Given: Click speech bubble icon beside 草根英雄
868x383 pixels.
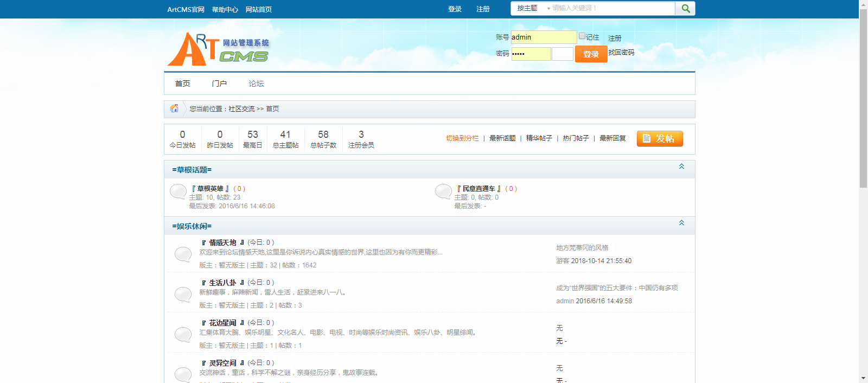Looking at the screenshot, I should 178,191.
